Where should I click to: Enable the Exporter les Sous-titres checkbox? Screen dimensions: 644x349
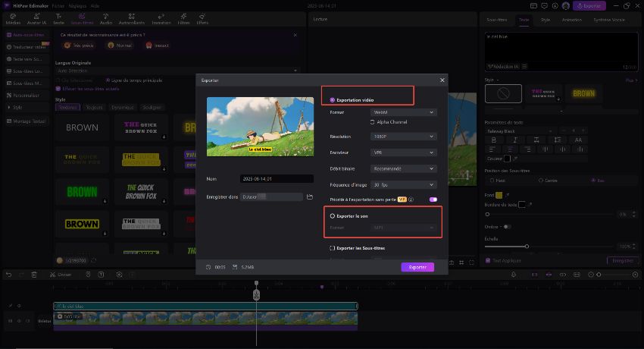(x=333, y=248)
